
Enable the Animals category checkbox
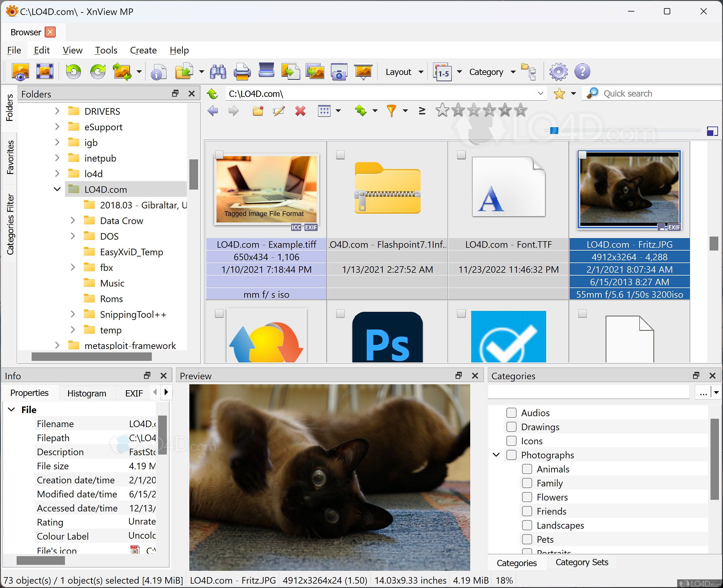click(527, 469)
